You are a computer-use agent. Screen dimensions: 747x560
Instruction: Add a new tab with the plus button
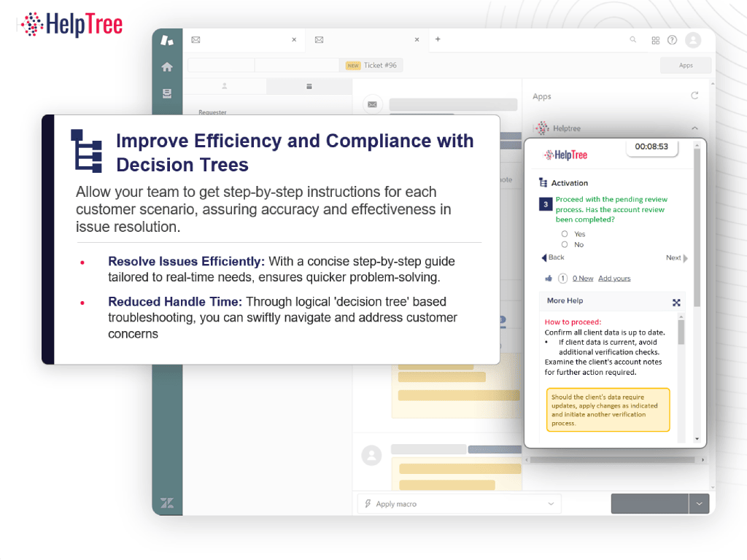click(438, 39)
